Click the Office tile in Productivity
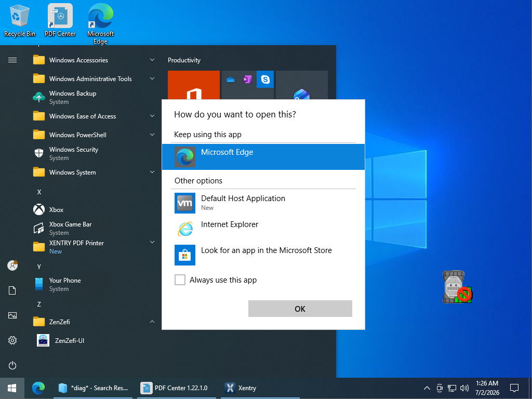Viewport: 532px width, 399px height. (194, 86)
